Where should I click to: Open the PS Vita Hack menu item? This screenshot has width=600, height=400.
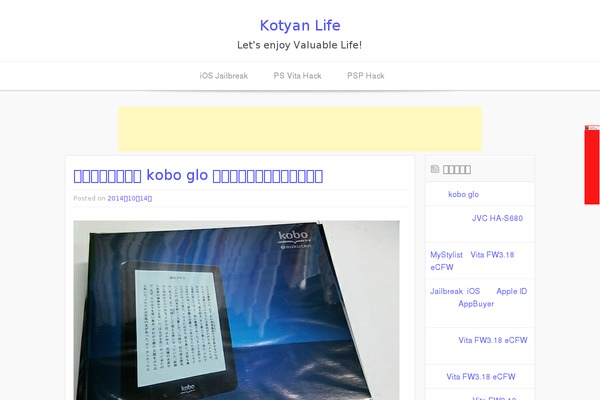tap(297, 76)
